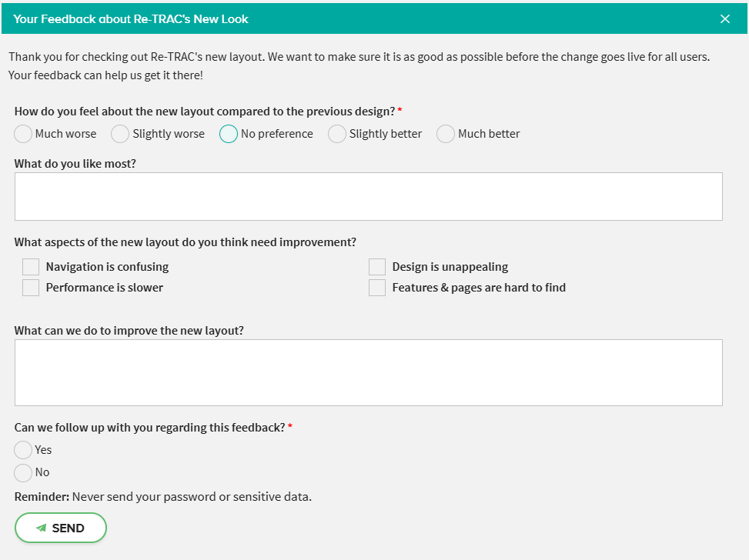Close the feedback dialog with the X
Viewport: 749px width, 560px height.
click(724, 18)
